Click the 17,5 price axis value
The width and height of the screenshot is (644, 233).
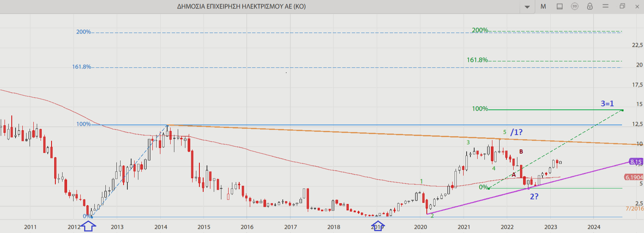click(x=637, y=85)
